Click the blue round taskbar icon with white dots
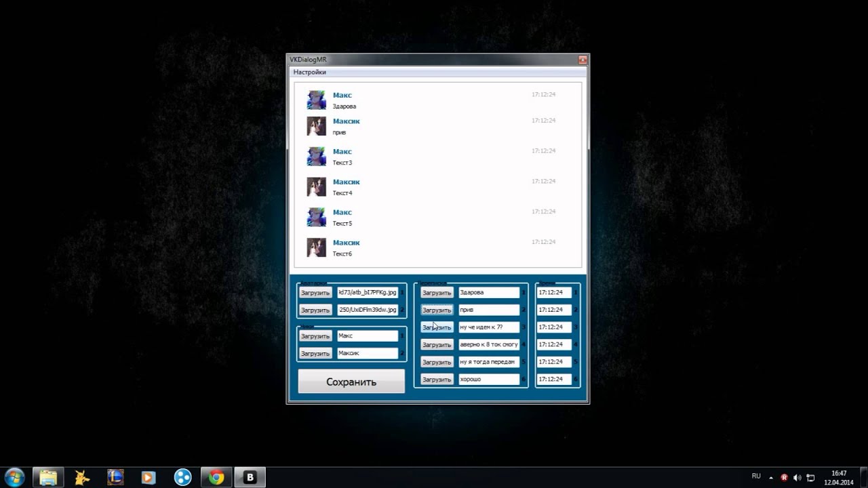 point(182,478)
